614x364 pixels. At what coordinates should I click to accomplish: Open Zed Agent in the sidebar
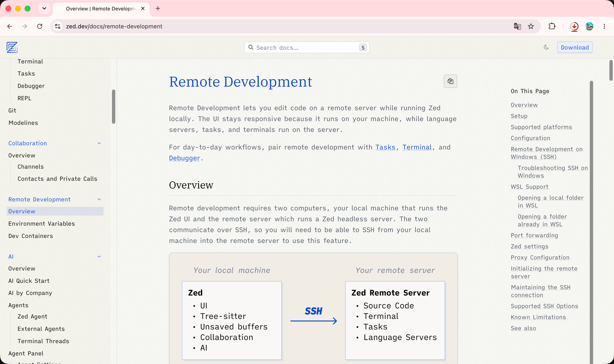32,317
